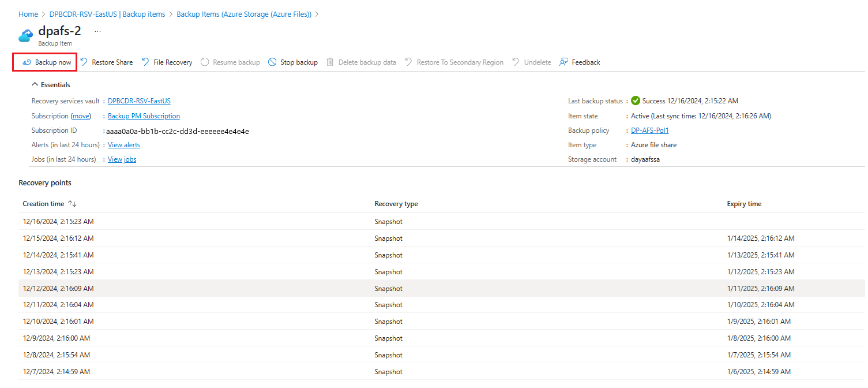Collapse the Essentials section
868x388 pixels.
(51, 85)
